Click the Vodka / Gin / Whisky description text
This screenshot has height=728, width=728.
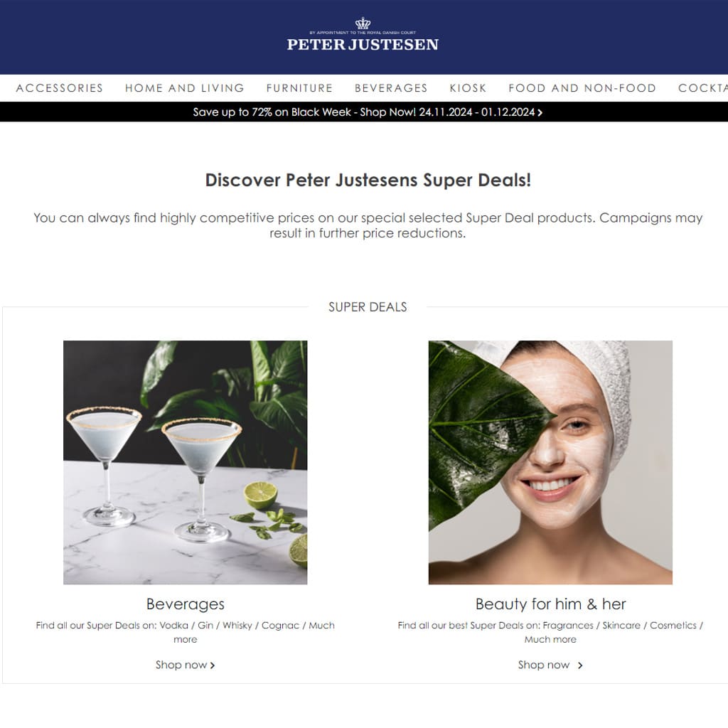(186, 632)
